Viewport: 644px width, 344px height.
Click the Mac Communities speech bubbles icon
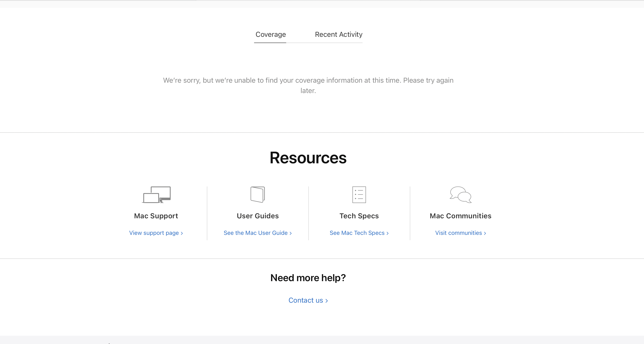click(461, 195)
